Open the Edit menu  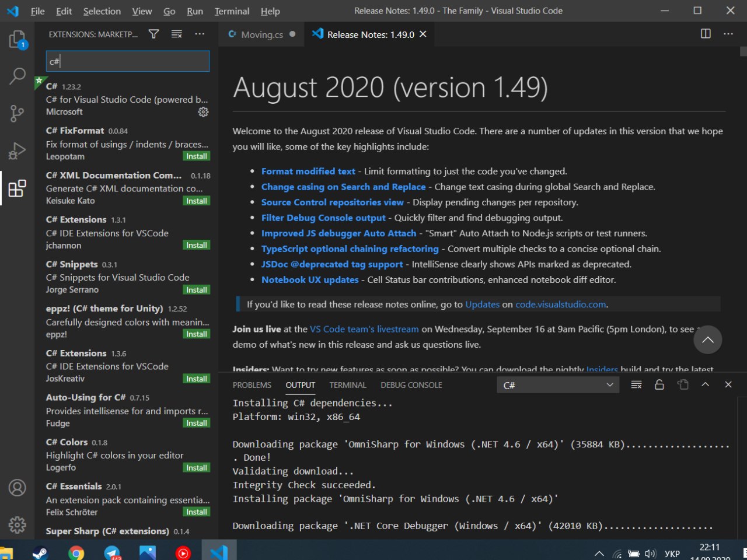64,11
